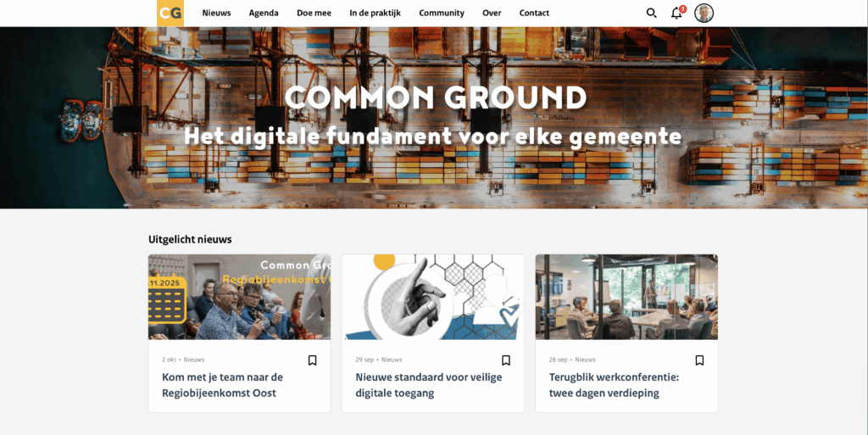Click the pointing hand illustration thumbnail
Viewport: 868px width, 435px height.
pos(433,297)
